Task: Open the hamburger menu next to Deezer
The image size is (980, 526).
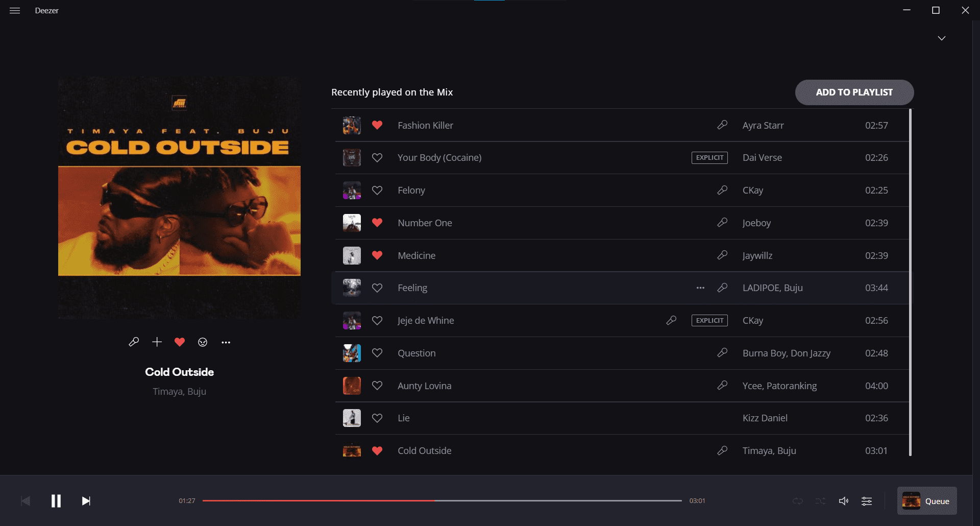Action: tap(15, 11)
